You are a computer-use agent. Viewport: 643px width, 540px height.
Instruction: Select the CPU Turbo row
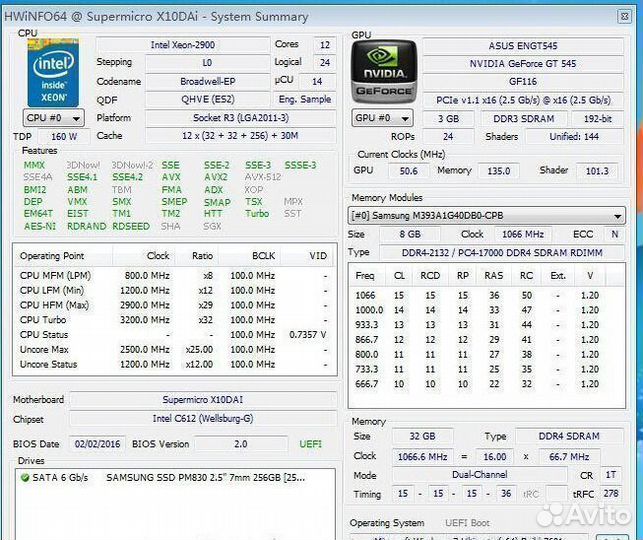point(175,320)
